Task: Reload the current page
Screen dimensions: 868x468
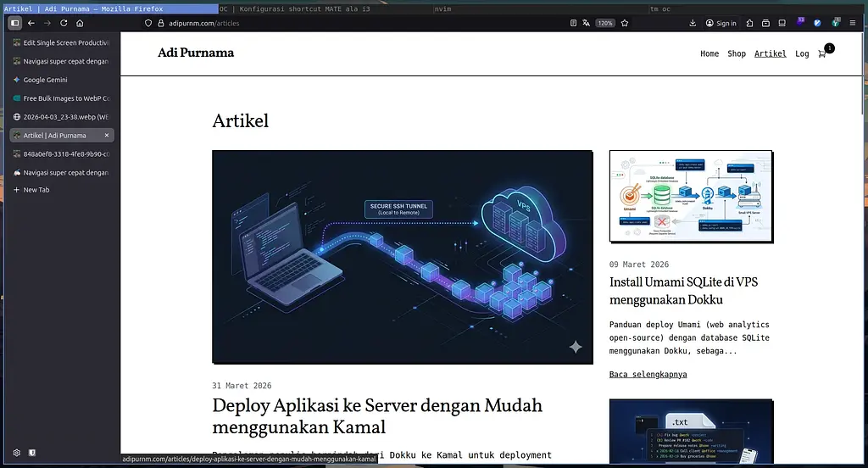Action: [x=64, y=23]
